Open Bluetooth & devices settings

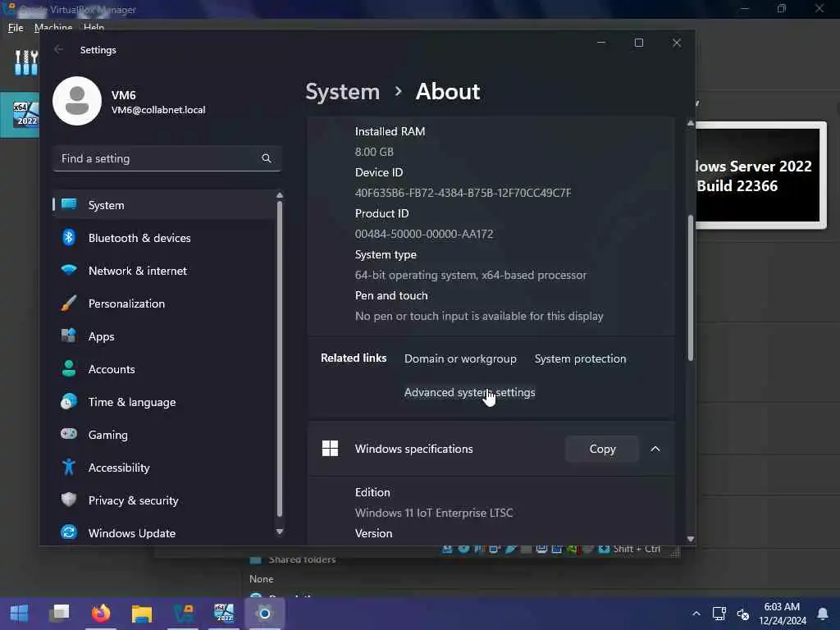164,238
